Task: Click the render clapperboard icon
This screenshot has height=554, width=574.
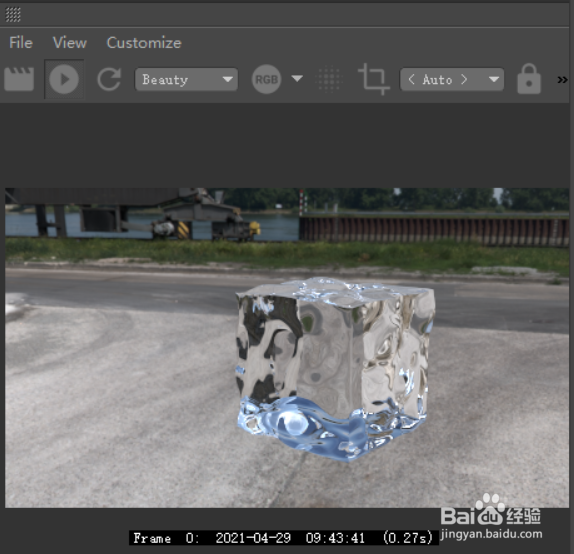Action: pyautogui.click(x=19, y=79)
